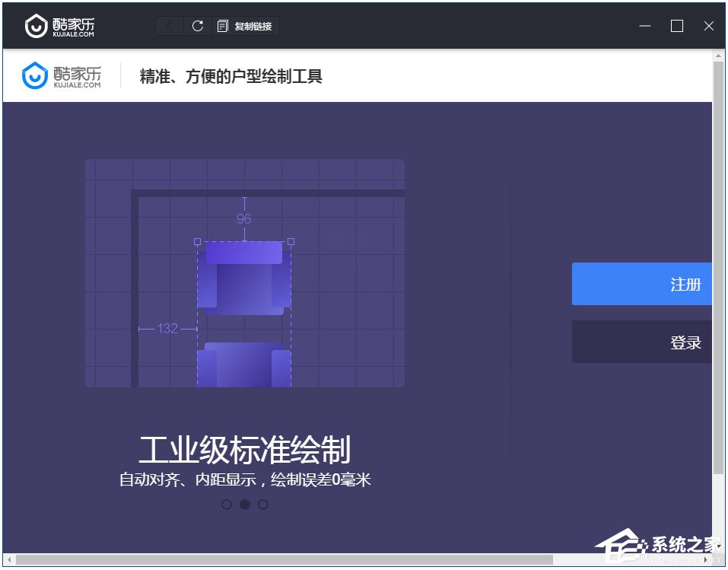Click the 工业级标准绘制 slide heading
Image resolution: width=728 pixels, height=570 pixels.
(x=245, y=451)
